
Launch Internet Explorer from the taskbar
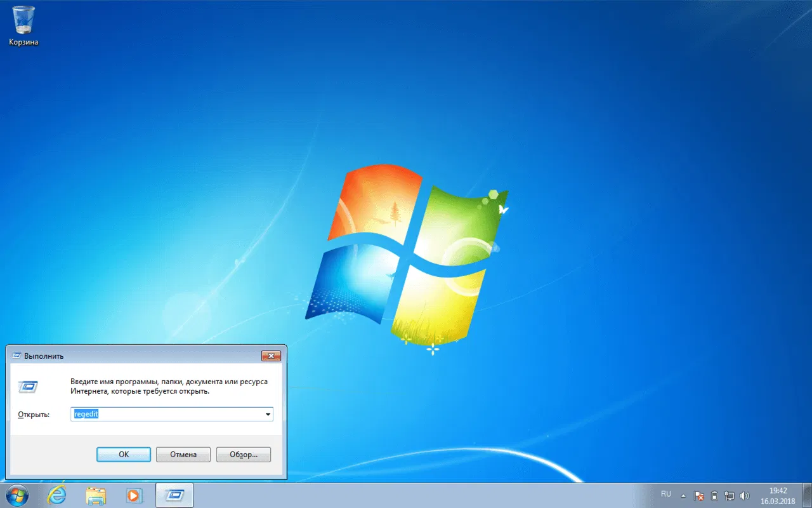(x=56, y=495)
